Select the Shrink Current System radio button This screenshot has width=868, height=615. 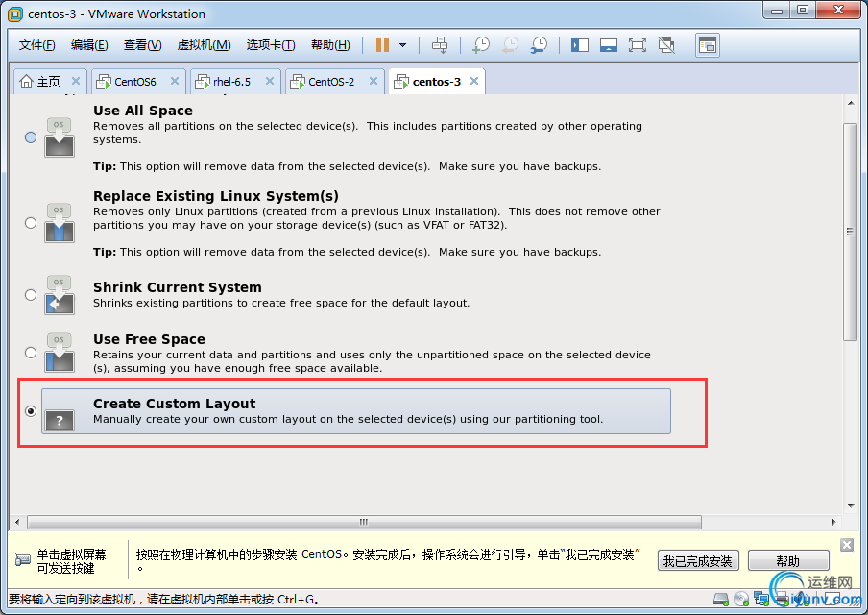(31, 295)
